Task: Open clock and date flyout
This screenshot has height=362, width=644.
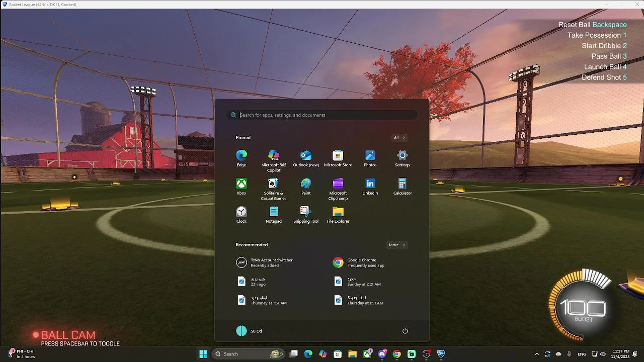Action: click(x=621, y=354)
